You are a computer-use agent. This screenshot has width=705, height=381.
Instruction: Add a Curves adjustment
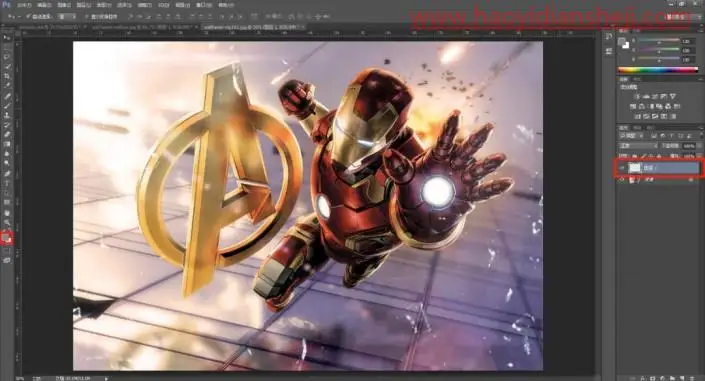tap(655, 96)
